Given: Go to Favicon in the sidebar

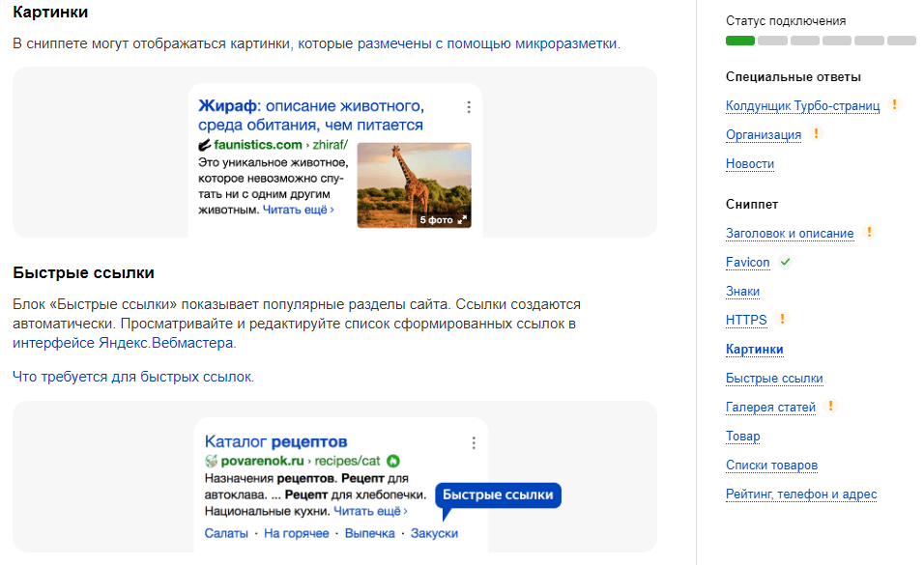Looking at the screenshot, I should [x=748, y=262].
